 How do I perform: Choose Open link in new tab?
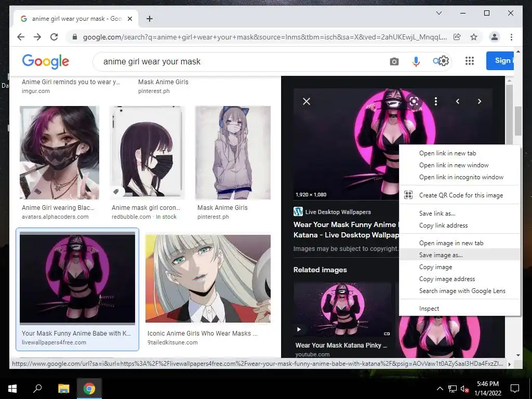(x=460, y=153)
